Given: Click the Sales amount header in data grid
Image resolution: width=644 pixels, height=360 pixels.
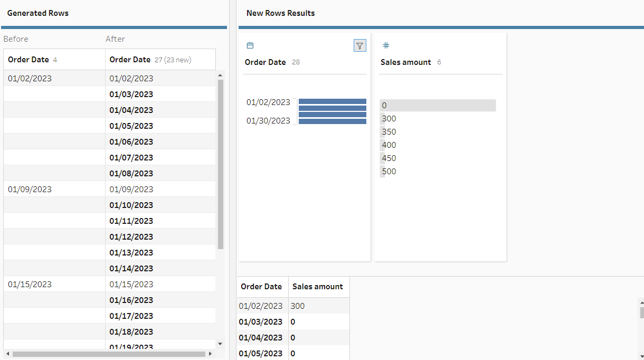Looking at the screenshot, I should (318, 287).
